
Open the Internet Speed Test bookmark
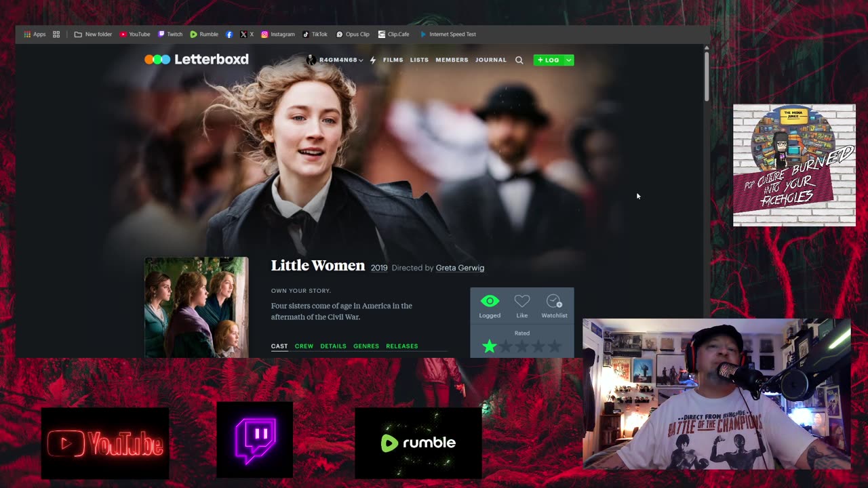(x=448, y=34)
